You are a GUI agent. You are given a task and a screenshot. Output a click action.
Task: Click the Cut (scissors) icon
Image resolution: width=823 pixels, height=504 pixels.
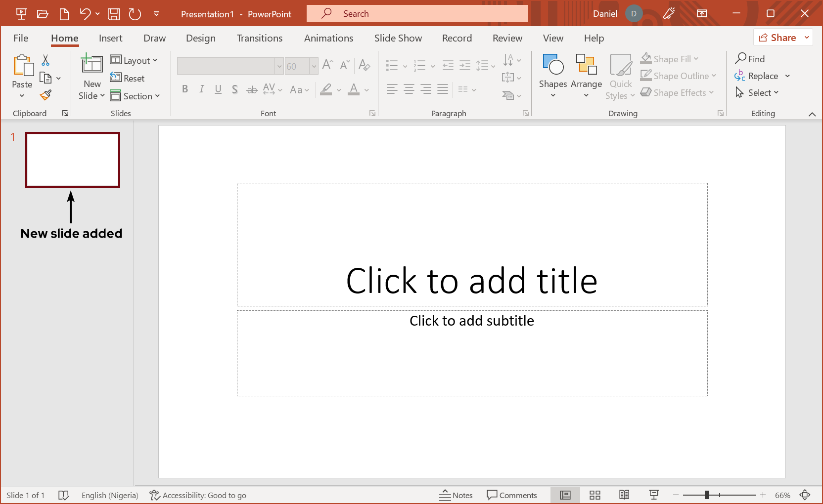pos(45,60)
